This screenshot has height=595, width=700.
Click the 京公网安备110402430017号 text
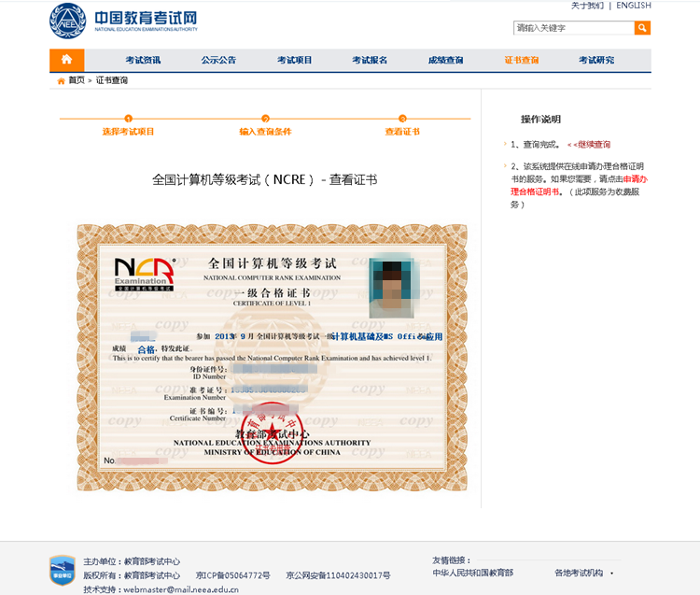(x=338, y=575)
